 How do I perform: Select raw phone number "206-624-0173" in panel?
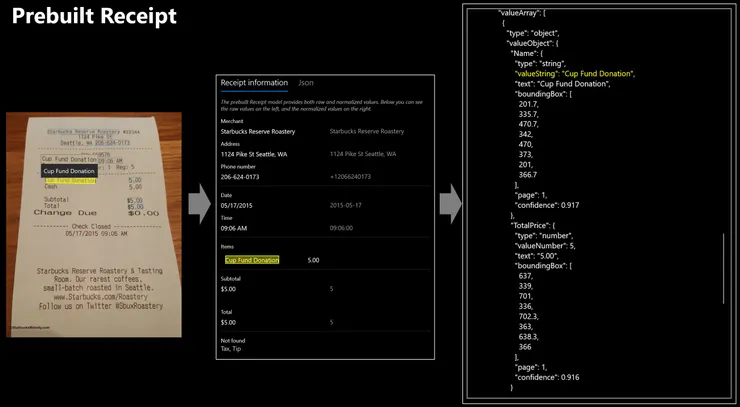tap(240, 177)
